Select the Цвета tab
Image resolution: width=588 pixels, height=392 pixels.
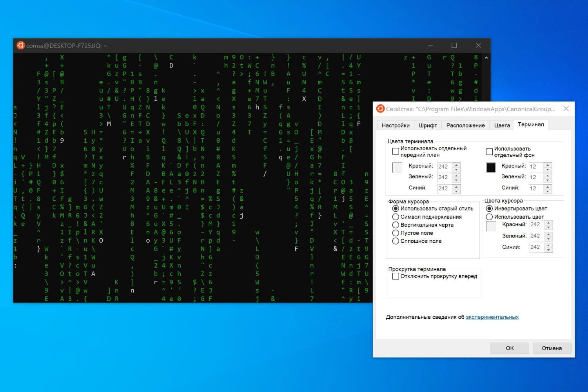pos(501,125)
